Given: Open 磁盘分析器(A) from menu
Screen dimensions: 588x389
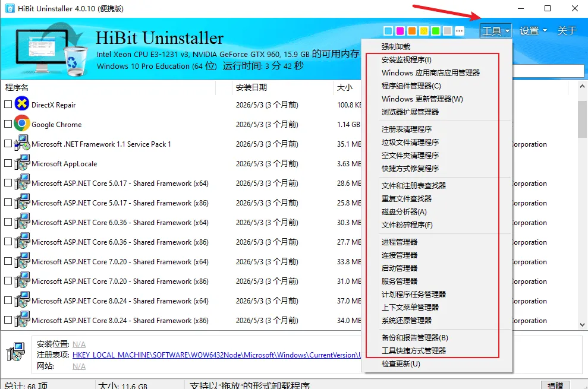Looking at the screenshot, I should (404, 212).
